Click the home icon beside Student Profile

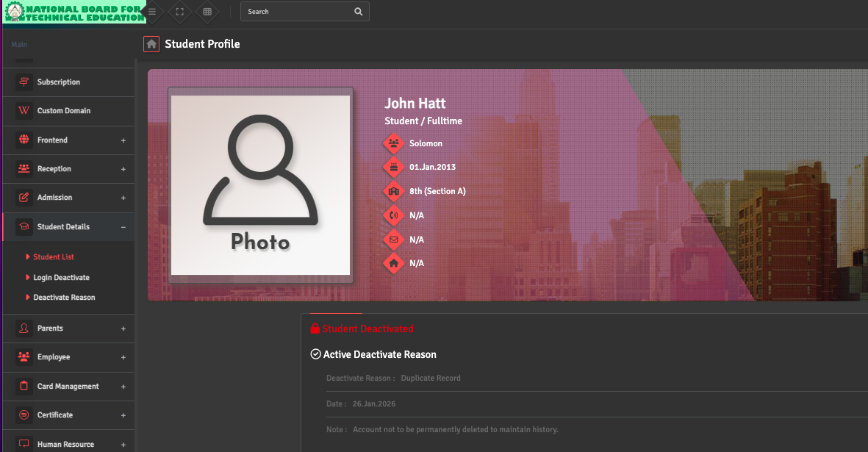coord(151,44)
